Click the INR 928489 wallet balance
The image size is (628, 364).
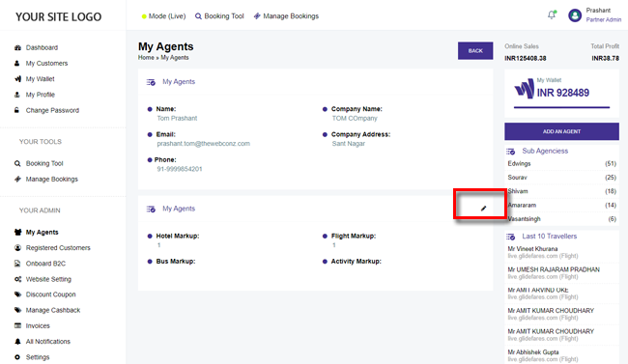point(562,93)
